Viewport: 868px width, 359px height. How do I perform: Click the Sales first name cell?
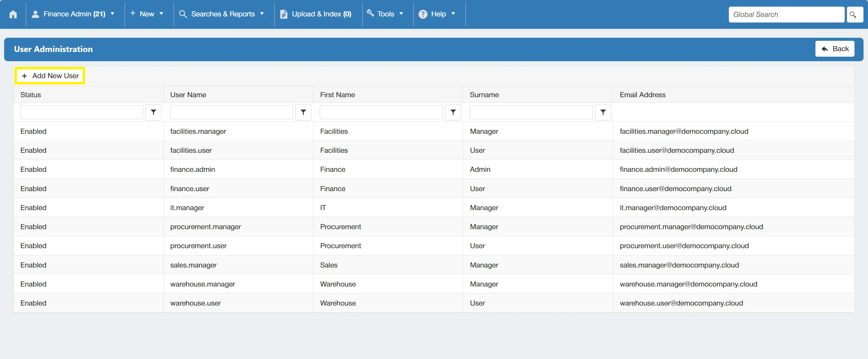[328, 265]
